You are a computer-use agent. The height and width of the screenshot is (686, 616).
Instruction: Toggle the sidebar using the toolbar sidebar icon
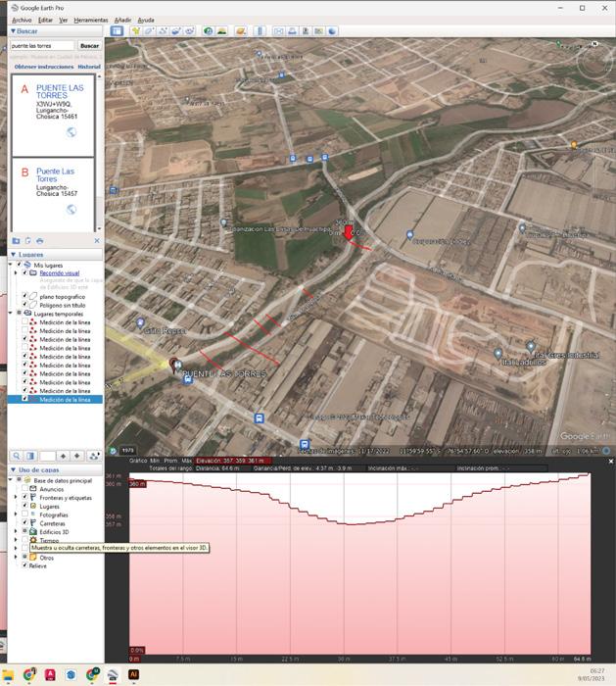pyautogui.click(x=117, y=31)
